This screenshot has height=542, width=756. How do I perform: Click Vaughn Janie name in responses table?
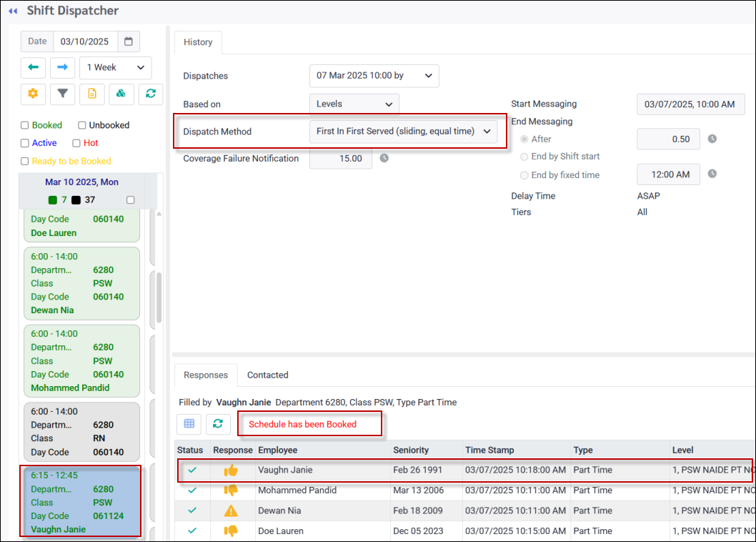[285, 470]
